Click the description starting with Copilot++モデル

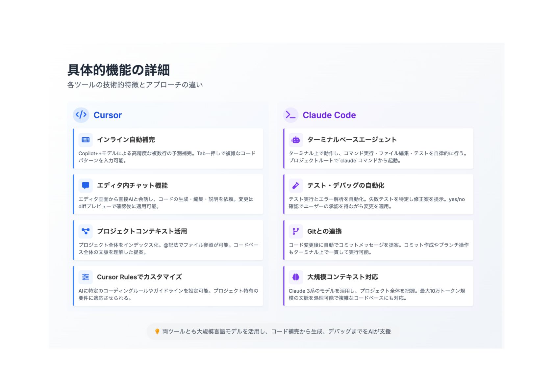(x=167, y=157)
